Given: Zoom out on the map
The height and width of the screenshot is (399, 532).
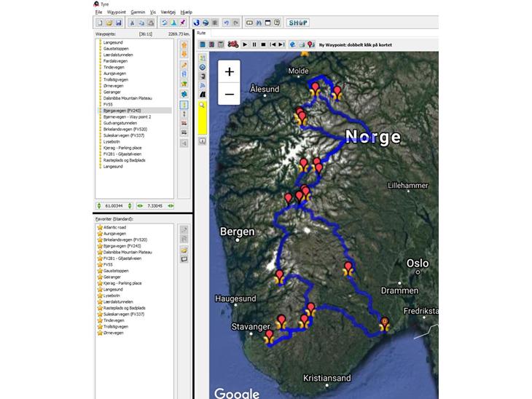Looking at the screenshot, I should 229,94.
